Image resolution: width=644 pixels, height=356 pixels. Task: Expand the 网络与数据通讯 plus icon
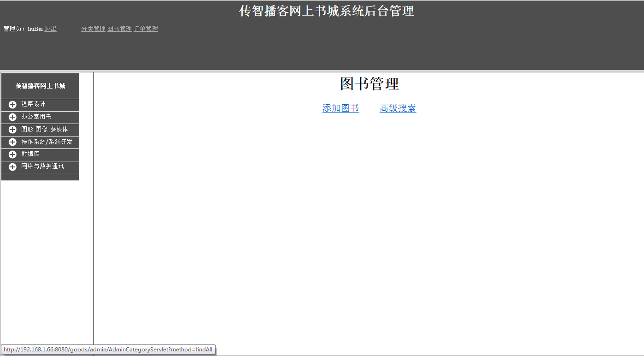pos(12,167)
